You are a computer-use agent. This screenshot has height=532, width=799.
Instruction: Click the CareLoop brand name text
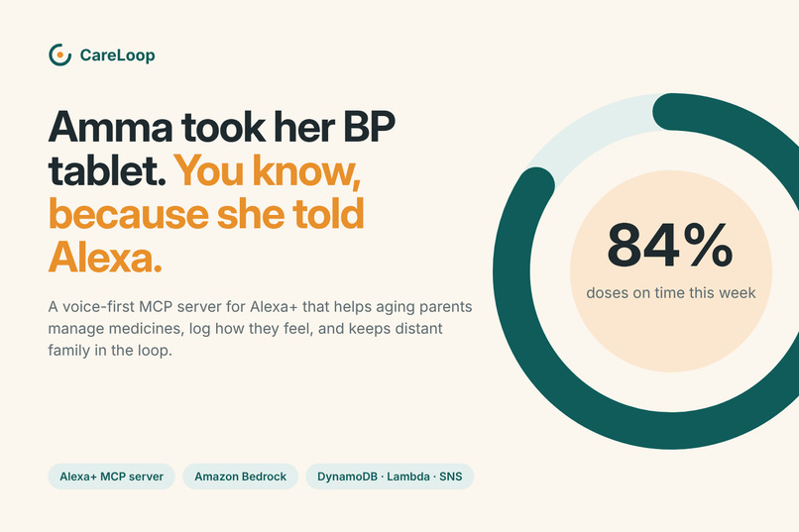pos(117,54)
